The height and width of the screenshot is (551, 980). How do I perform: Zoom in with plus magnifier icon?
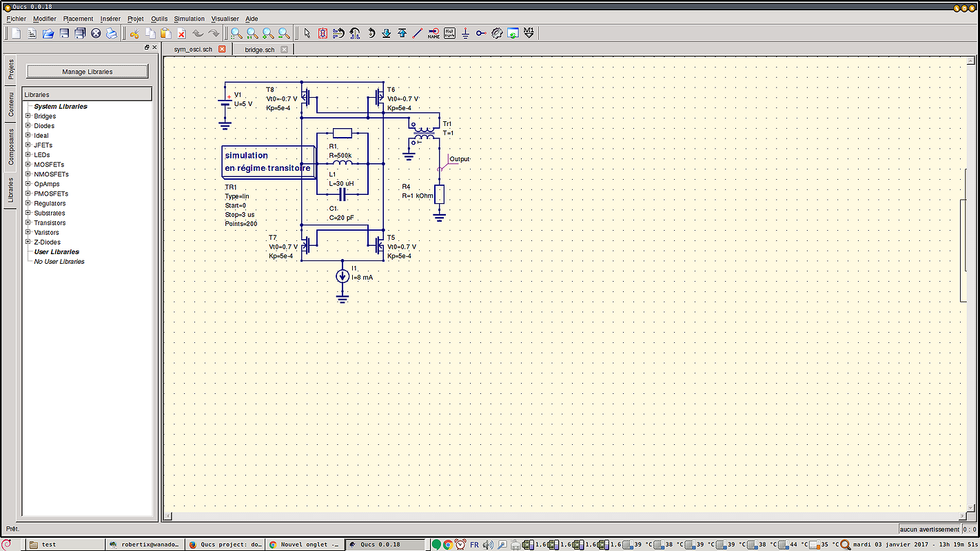tap(268, 33)
